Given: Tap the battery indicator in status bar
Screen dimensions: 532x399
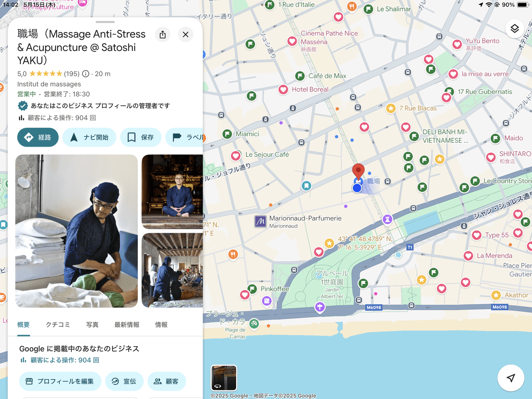Looking at the screenshot, I should pyautogui.click(x=524, y=4).
